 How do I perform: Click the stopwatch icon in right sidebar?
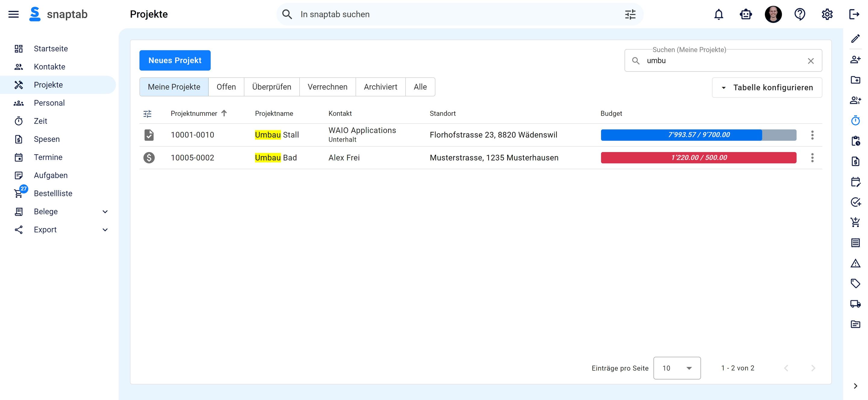[855, 120]
